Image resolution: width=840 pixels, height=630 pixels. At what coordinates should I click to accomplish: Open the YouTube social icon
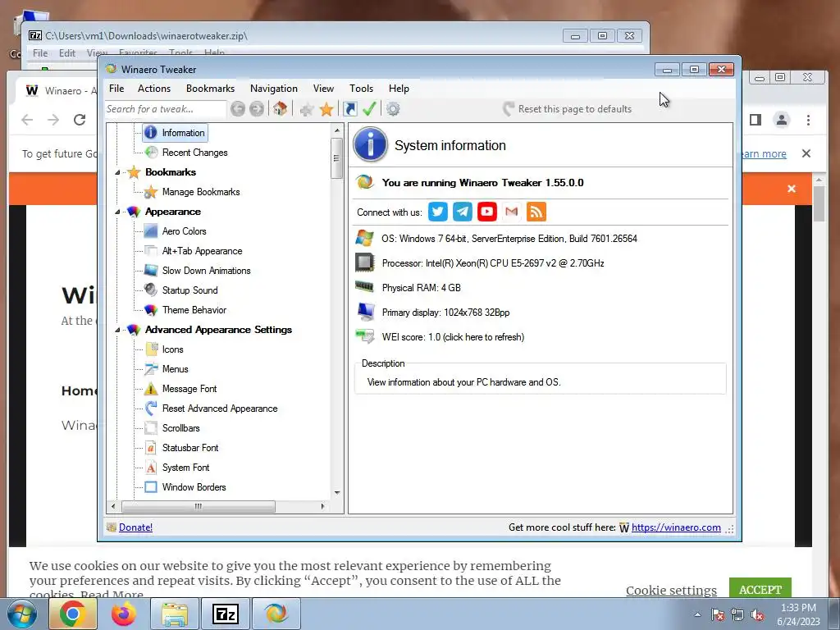[x=487, y=212]
